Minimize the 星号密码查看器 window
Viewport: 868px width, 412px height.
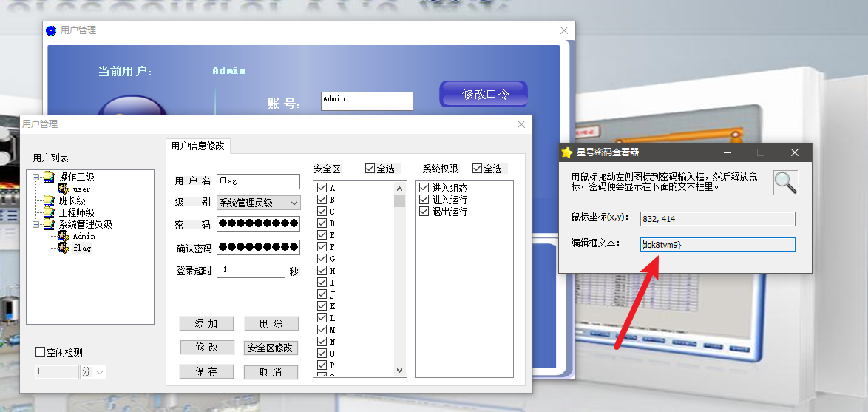[x=727, y=152]
